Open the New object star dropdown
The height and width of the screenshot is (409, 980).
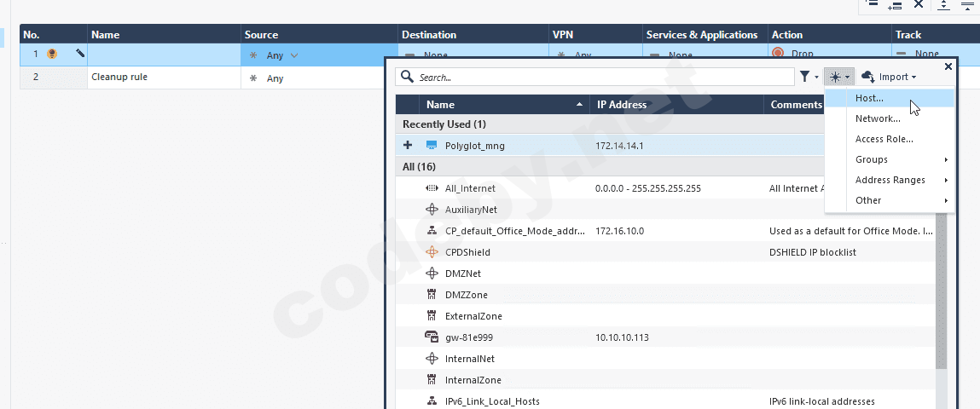click(838, 77)
